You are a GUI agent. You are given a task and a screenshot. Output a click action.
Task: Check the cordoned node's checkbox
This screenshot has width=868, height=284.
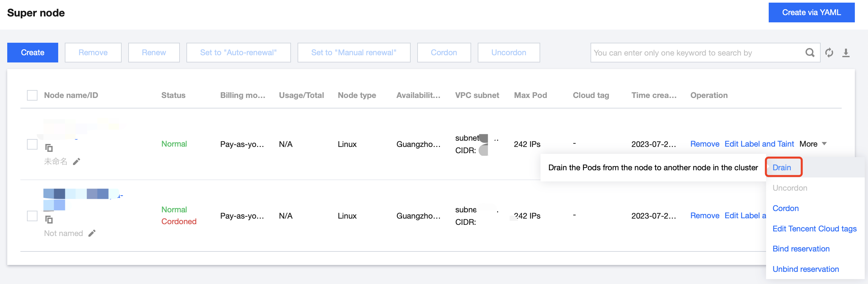(x=32, y=216)
